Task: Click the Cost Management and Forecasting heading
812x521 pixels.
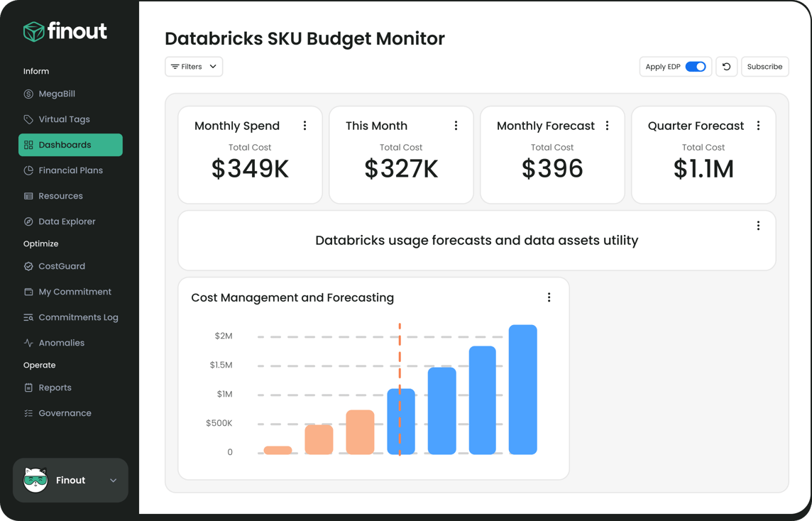Action: pos(292,298)
